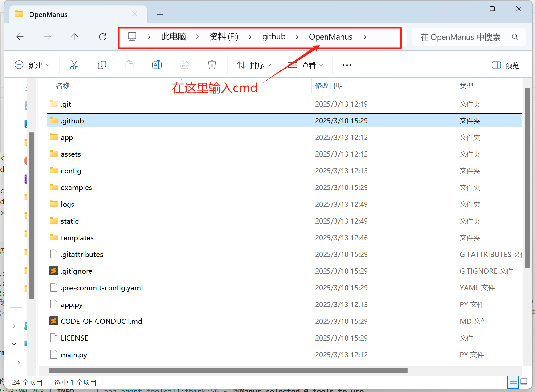Image resolution: width=535 pixels, height=392 pixels.
Task: Click github in the address breadcrumb
Action: pos(274,37)
